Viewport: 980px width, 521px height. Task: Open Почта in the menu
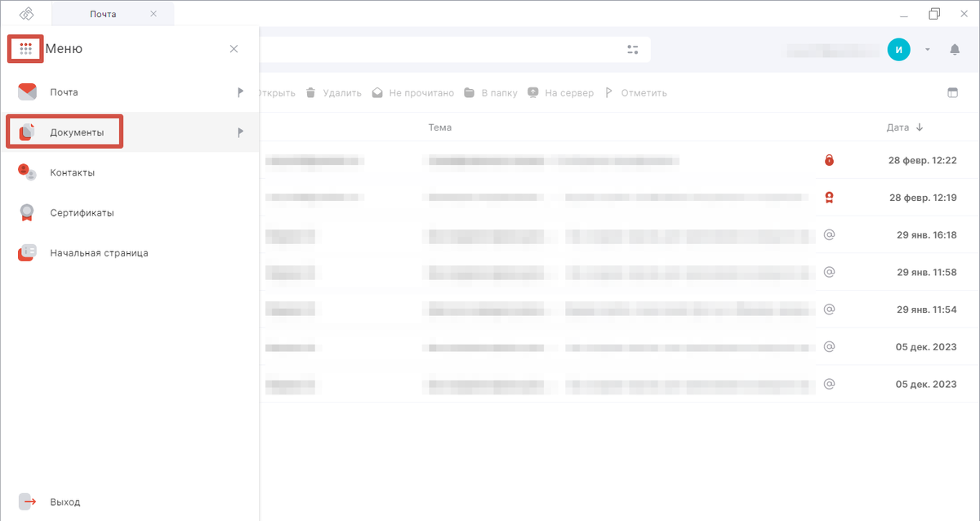129,92
